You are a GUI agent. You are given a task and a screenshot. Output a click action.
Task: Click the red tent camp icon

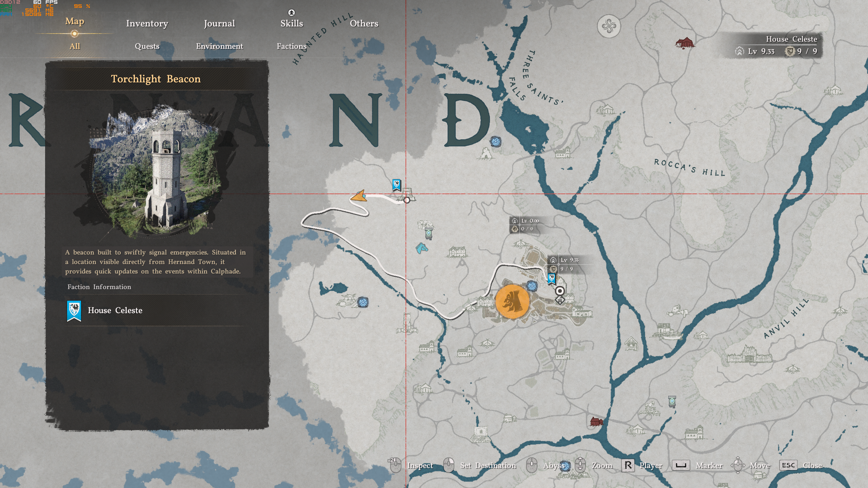[685, 44]
